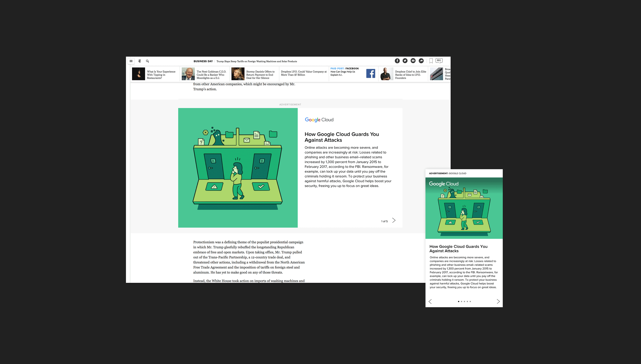Select the first carousel dot in mobile ad
Viewport: 641px width, 364px height.
click(x=458, y=301)
